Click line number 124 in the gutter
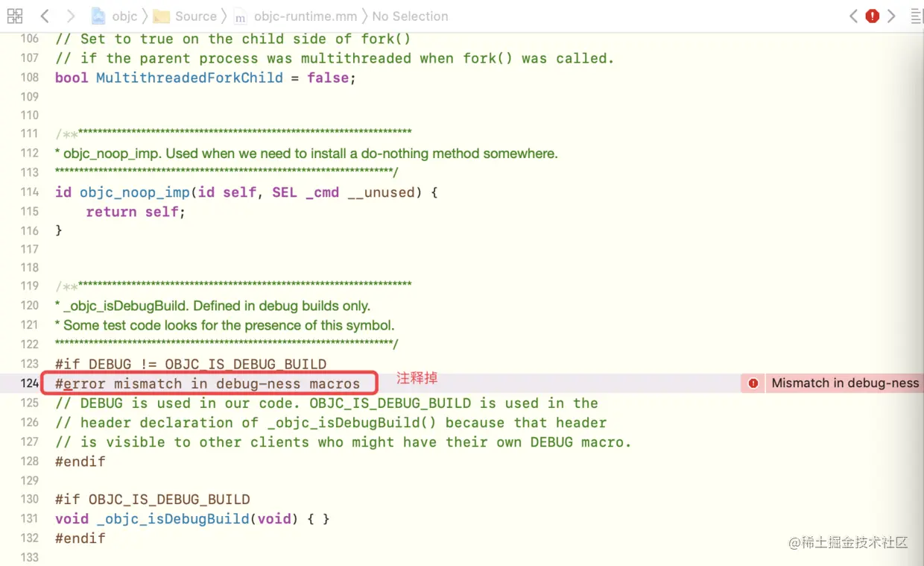The height and width of the screenshot is (566, 924). coord(29,383)
